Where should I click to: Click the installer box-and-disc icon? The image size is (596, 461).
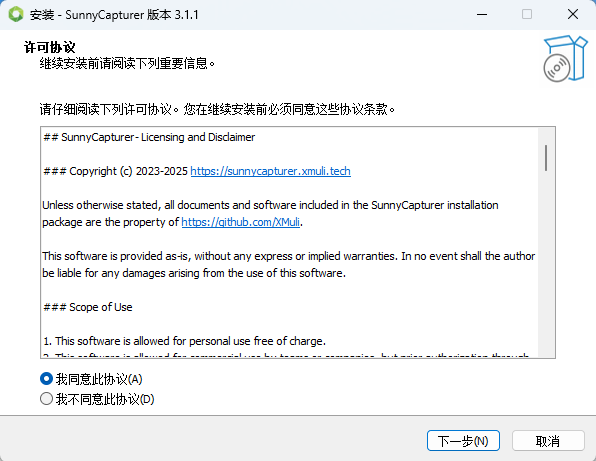(x=565, y=59)
